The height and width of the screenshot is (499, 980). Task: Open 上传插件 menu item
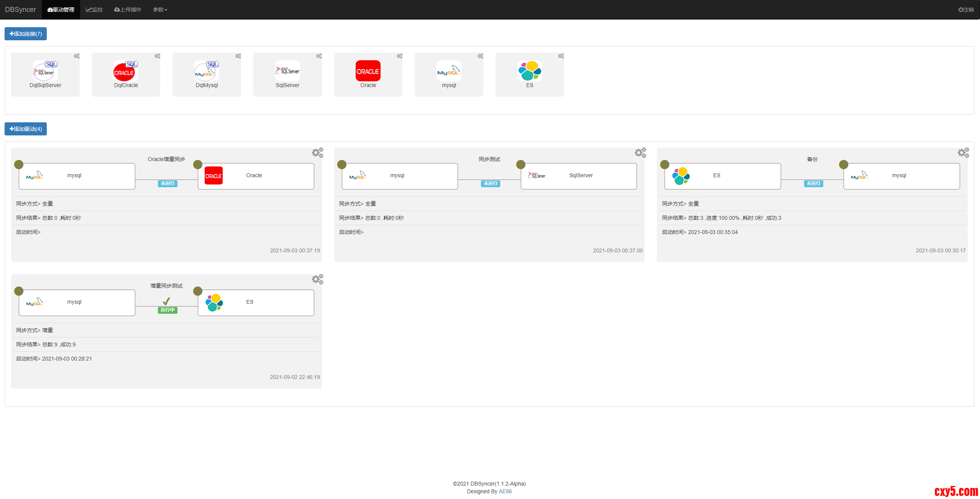128,10
